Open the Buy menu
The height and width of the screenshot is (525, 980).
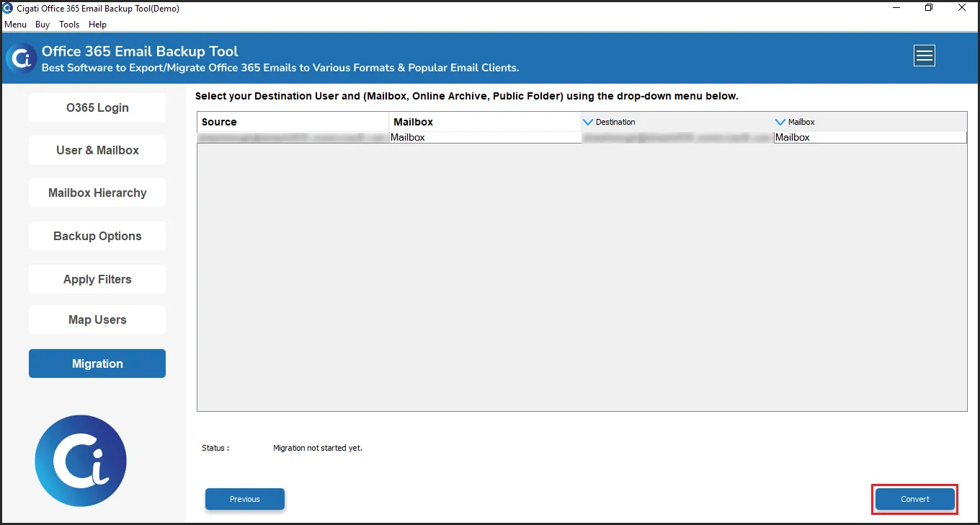[x=43, y=25]
